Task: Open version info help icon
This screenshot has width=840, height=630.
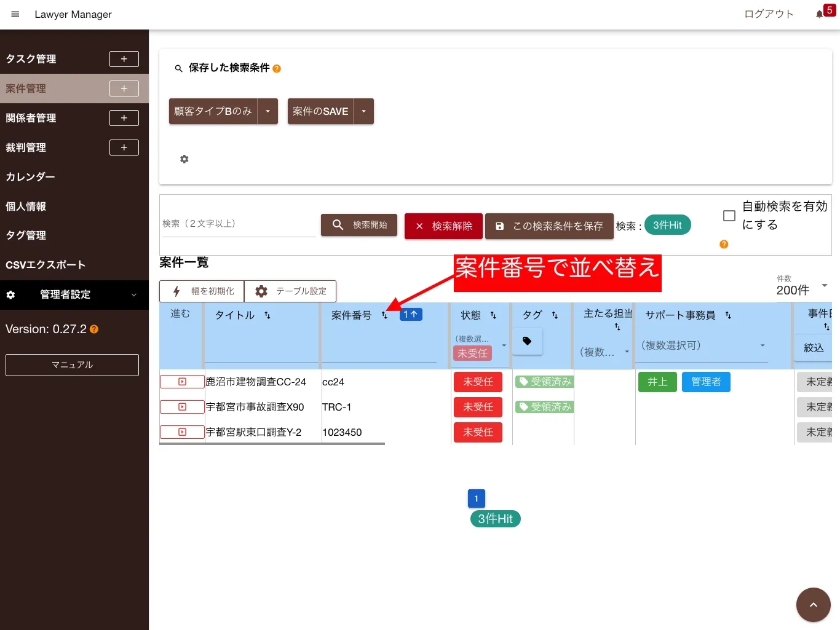Action: point(94,329)
